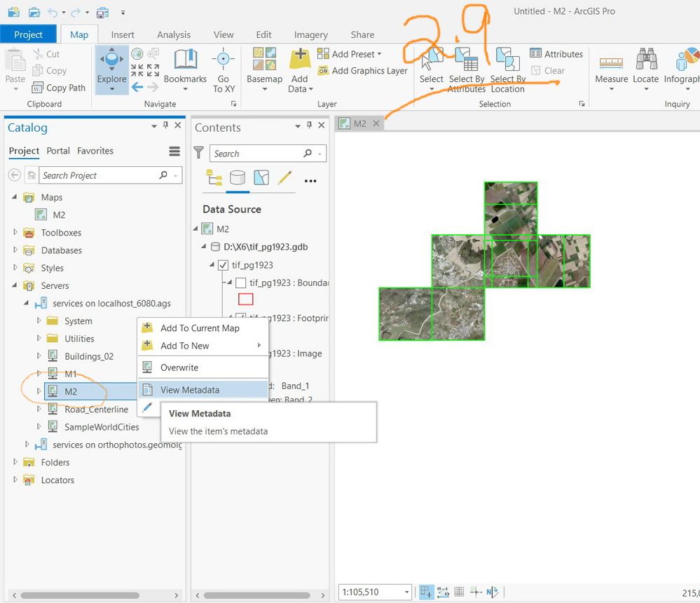The height and width of the screenshot is (603, 700).
Task: Switch Catalog to Portal tab
Action: 58,151
